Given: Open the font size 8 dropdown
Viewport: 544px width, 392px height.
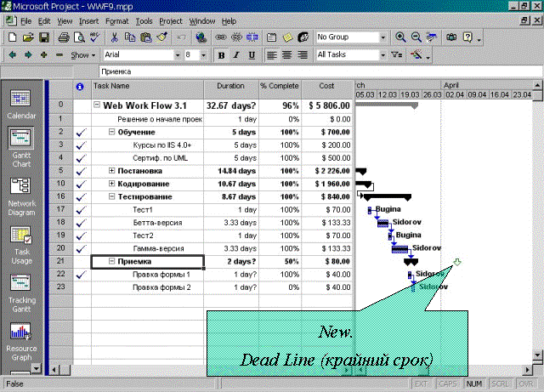Looking at the screenshot, I should click(x=204, y=55).
